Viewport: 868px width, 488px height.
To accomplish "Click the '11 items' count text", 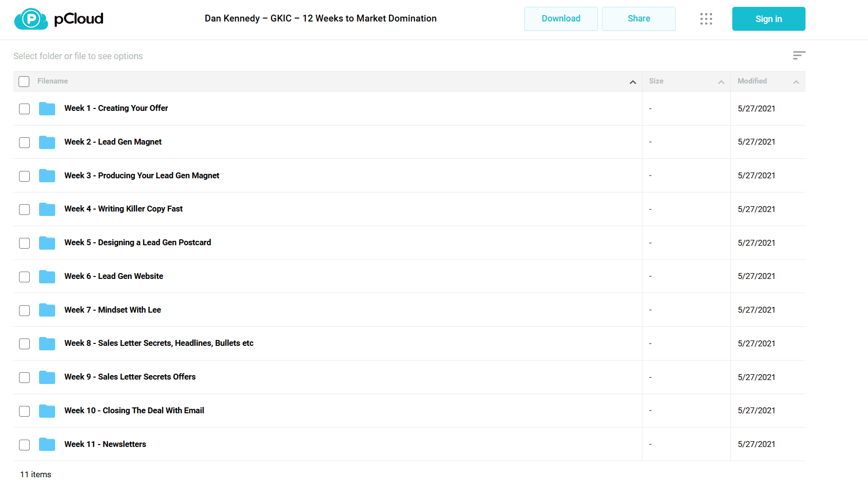I will pyautogui.click(x=36, y=474).
